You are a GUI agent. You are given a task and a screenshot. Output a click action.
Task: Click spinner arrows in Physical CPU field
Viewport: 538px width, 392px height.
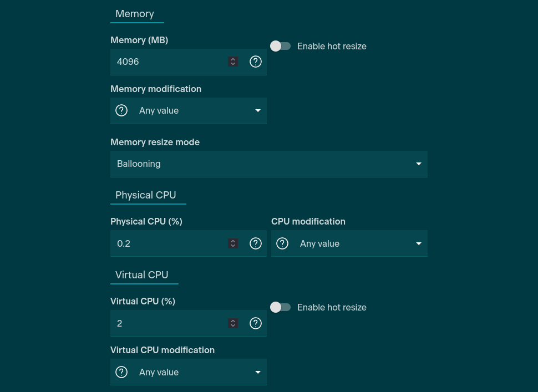tap(234, 243)
